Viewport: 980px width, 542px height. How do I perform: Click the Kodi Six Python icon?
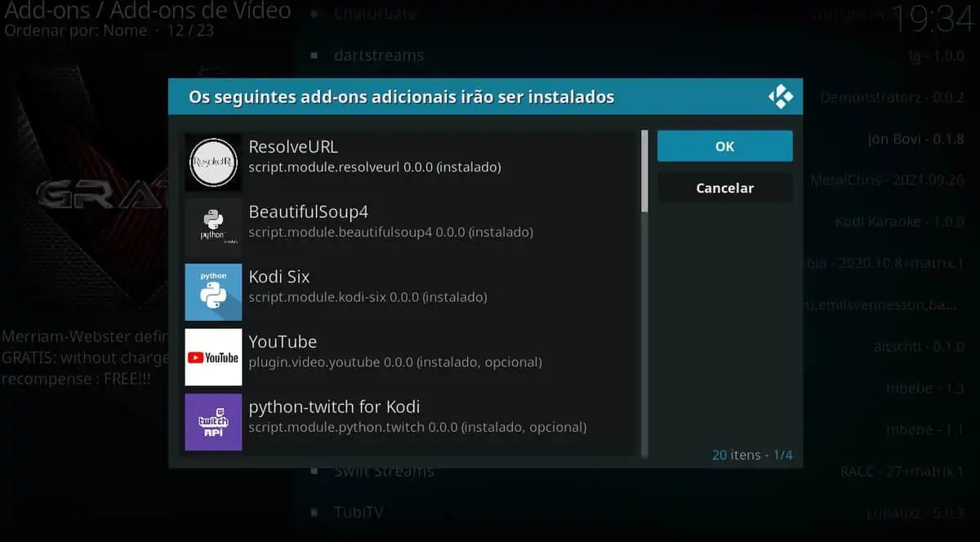[x=213, y=292]
